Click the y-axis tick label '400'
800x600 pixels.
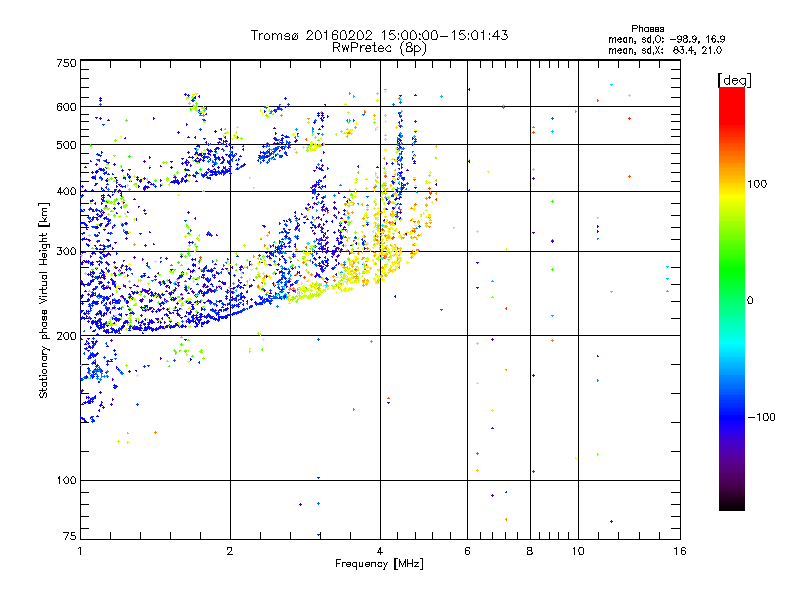point(66,191)
